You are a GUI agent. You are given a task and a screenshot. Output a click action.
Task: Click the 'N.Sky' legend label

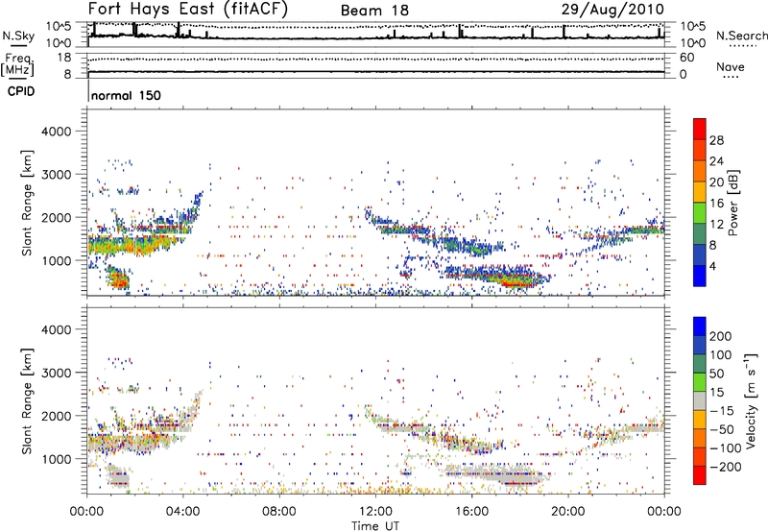[x=18, y=36]
